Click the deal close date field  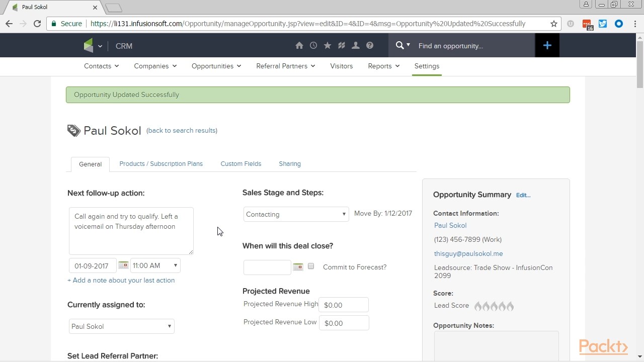click(267, 267)
